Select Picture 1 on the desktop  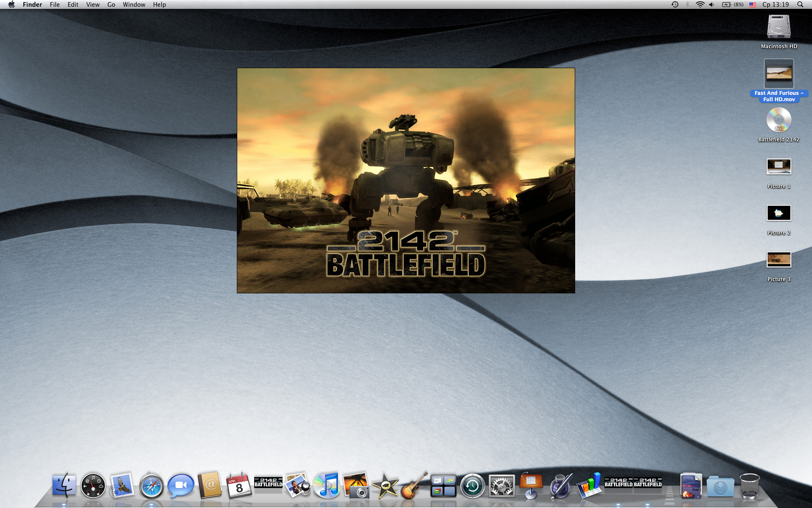tap(779, 174)
